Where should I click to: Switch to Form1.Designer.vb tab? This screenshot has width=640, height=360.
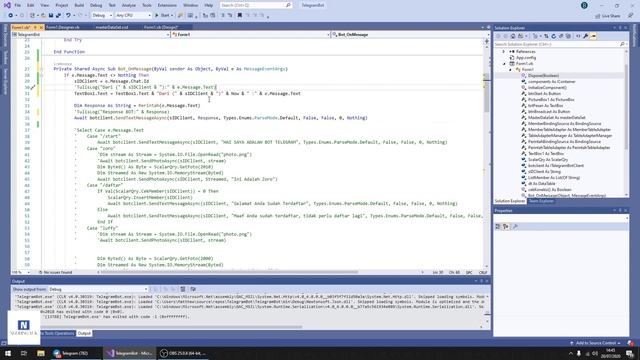(x=63, y=27)
